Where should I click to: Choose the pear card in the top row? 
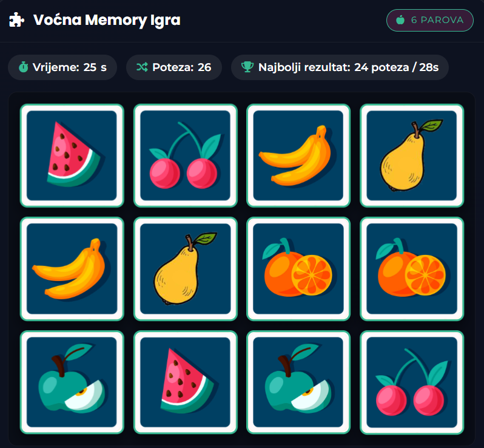[x=412, y=156]
